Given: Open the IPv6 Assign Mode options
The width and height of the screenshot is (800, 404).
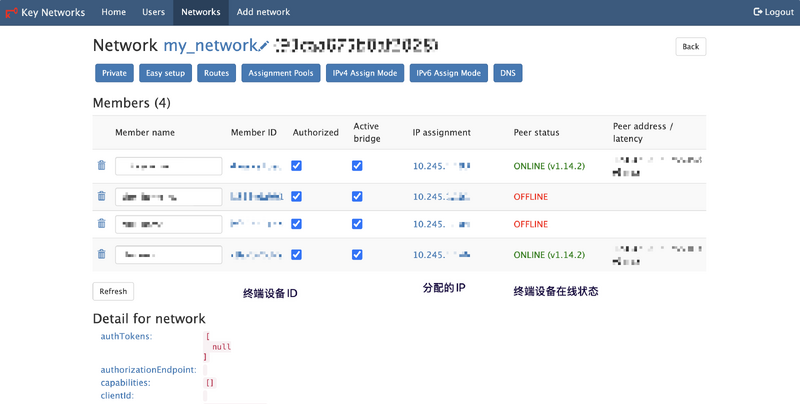Looking at the screenshot, I should tap(447, 73).
